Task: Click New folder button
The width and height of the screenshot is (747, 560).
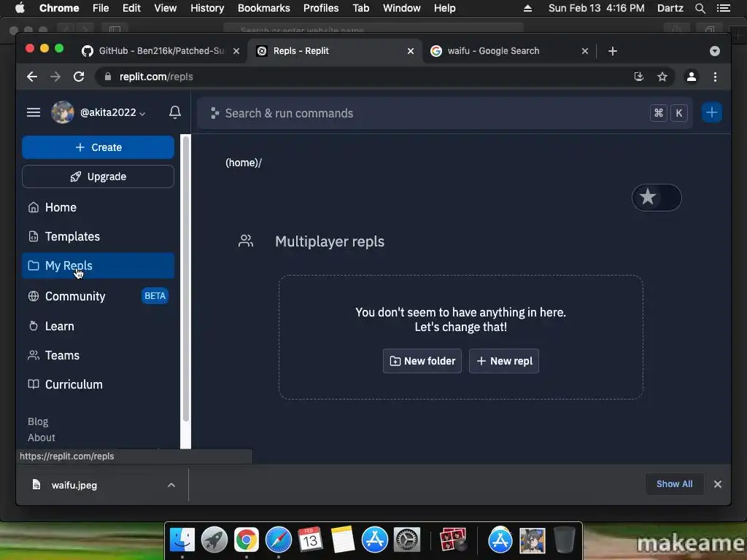Action: coord(422,361)
